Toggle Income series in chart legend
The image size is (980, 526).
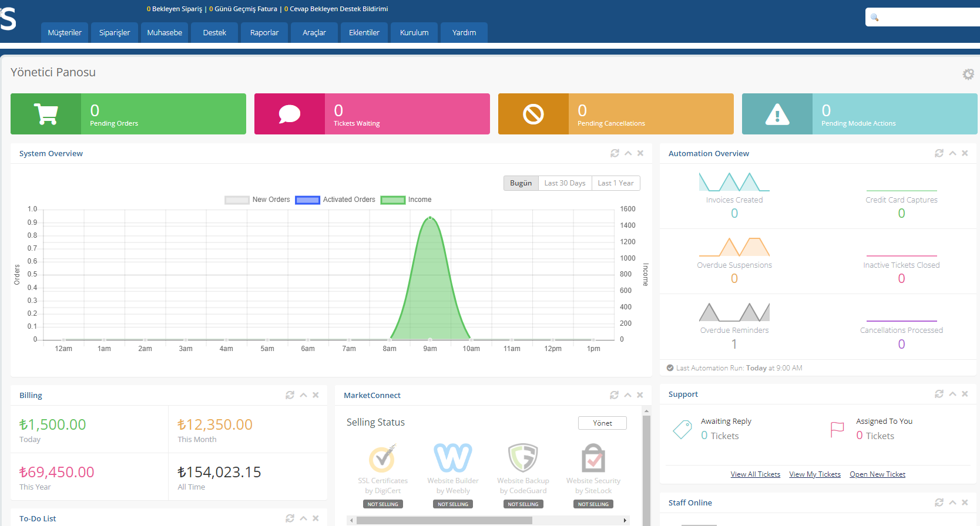[406, 200]
